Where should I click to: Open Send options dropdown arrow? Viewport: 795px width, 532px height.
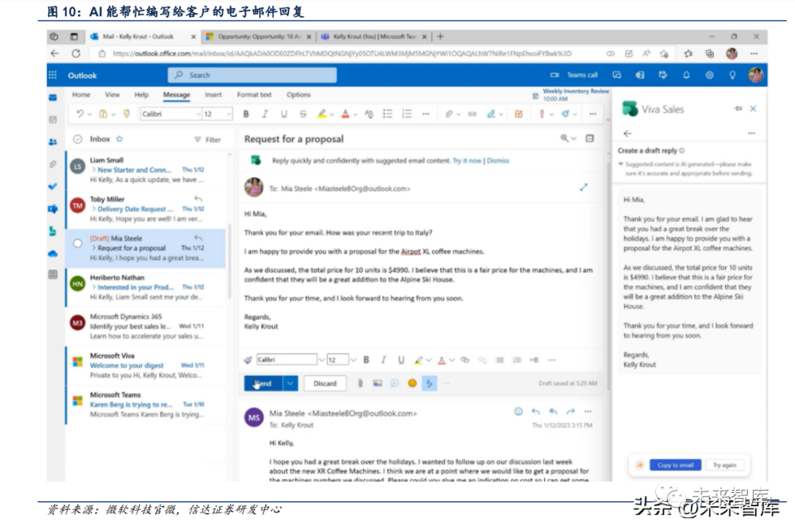[290, 383]
